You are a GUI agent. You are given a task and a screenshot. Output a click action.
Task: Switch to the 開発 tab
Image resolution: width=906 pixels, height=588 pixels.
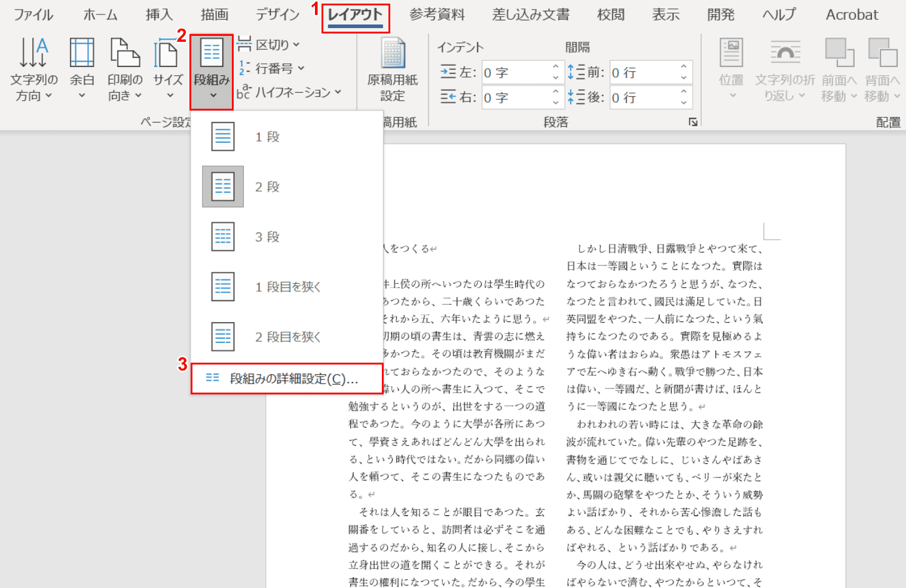(721, 14)
